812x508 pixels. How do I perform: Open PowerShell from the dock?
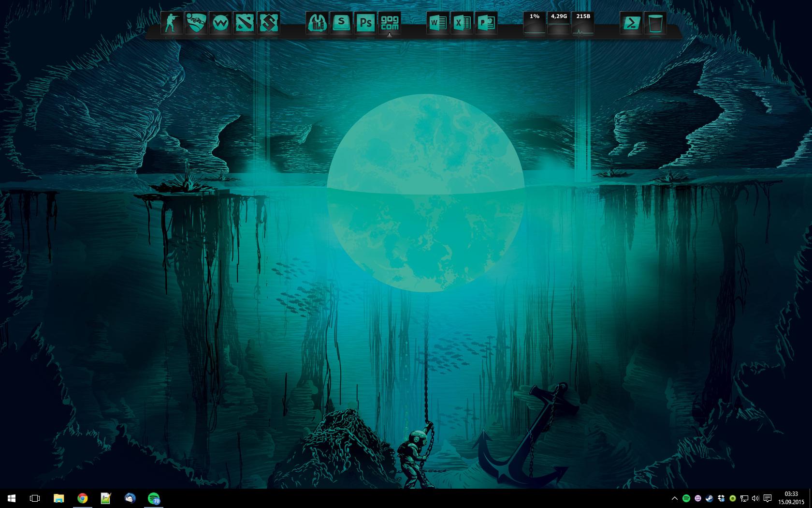(x=631, y=23)
